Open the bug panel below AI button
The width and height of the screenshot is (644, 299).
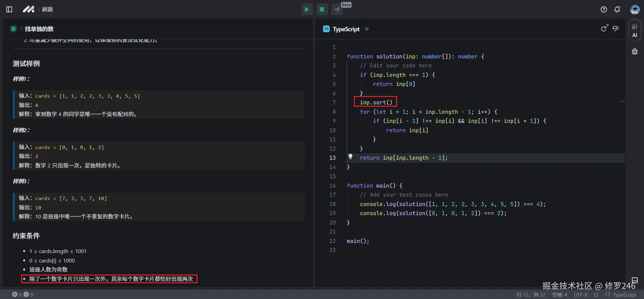coord(635,51)
